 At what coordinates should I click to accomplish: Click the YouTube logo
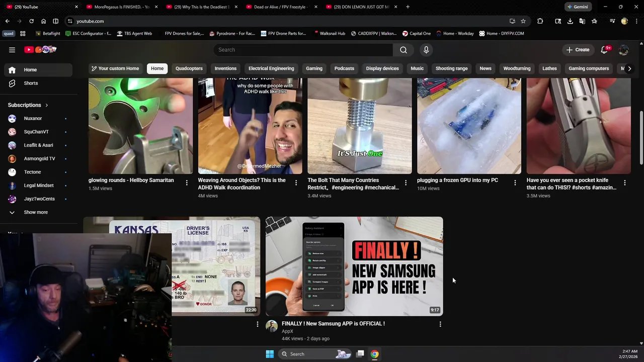pos(40,49)
